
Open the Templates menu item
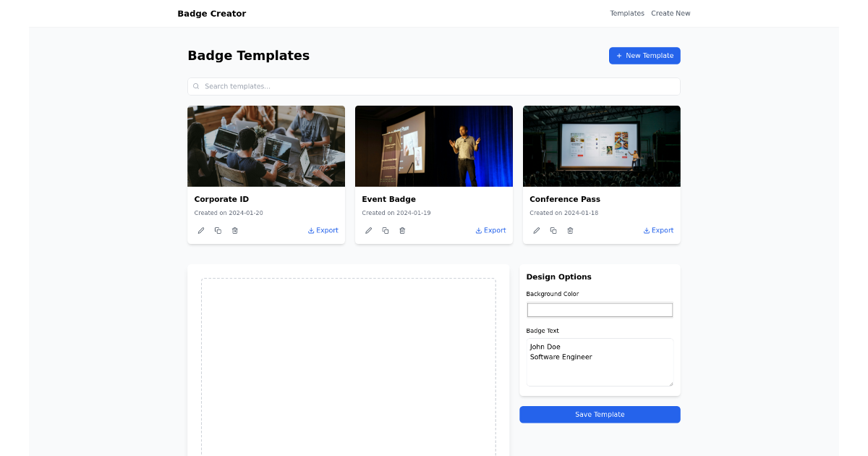[x=626, y=13]
